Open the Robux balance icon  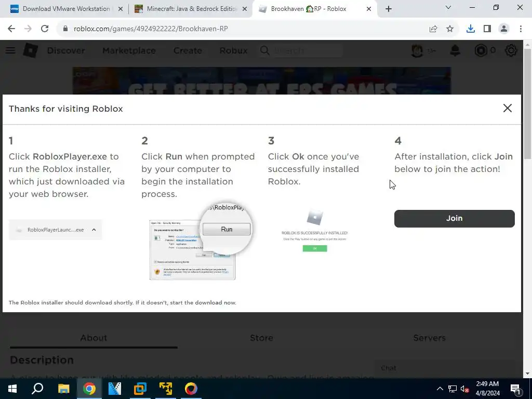point(481,50)
